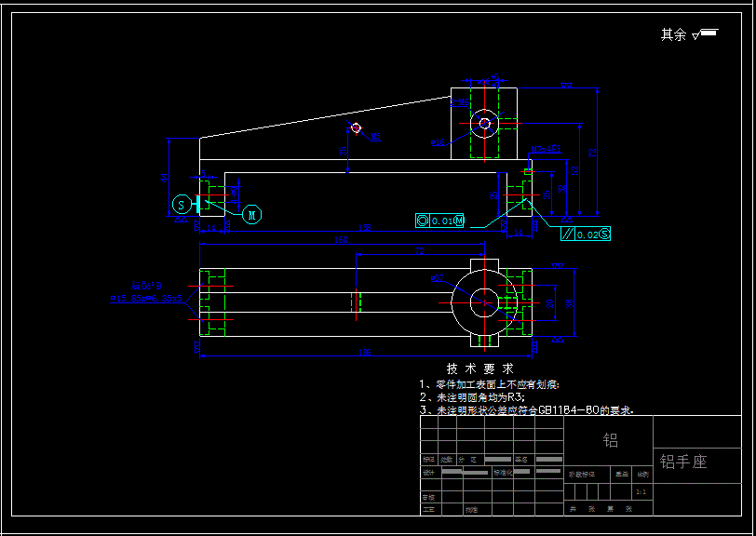Click the circled S datum symbol
756x536 pixels.
[182, 205]
